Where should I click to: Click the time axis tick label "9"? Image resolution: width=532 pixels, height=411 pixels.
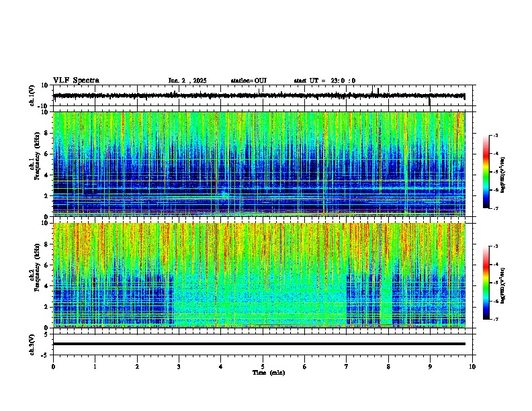point(430,367)
